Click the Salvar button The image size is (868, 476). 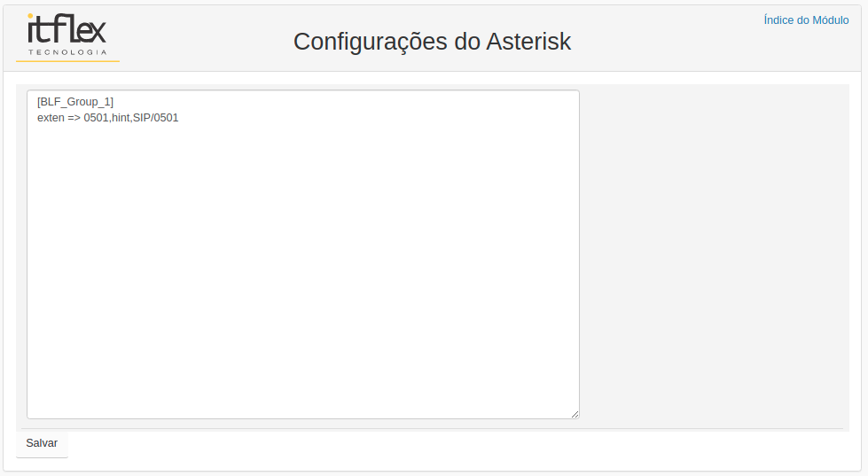click(42, 443)
